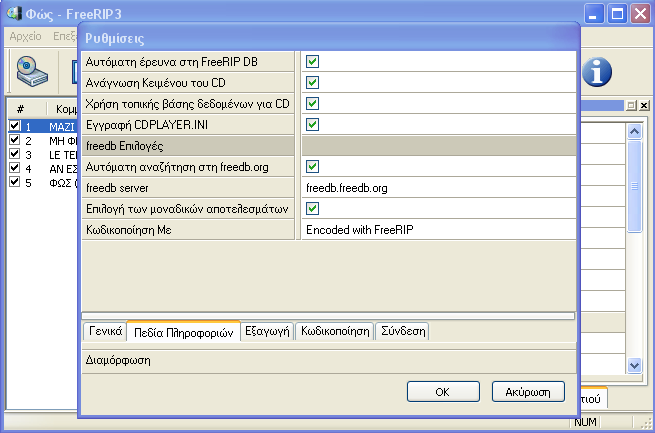Toggle Ανάγνωση Κειμένου του CD checkbox
Image resolution: width=655 pixels, height=433 pixels.
(312, 82)
